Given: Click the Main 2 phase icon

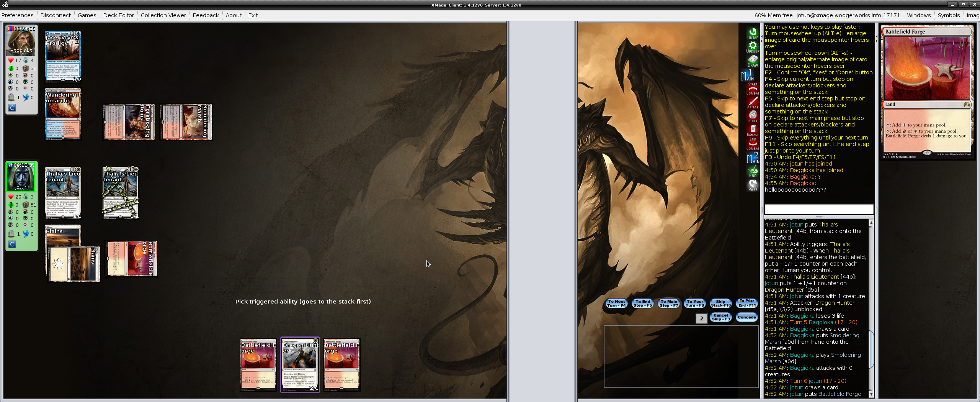Looking at the screenshot, I should [x=752, y=158].
